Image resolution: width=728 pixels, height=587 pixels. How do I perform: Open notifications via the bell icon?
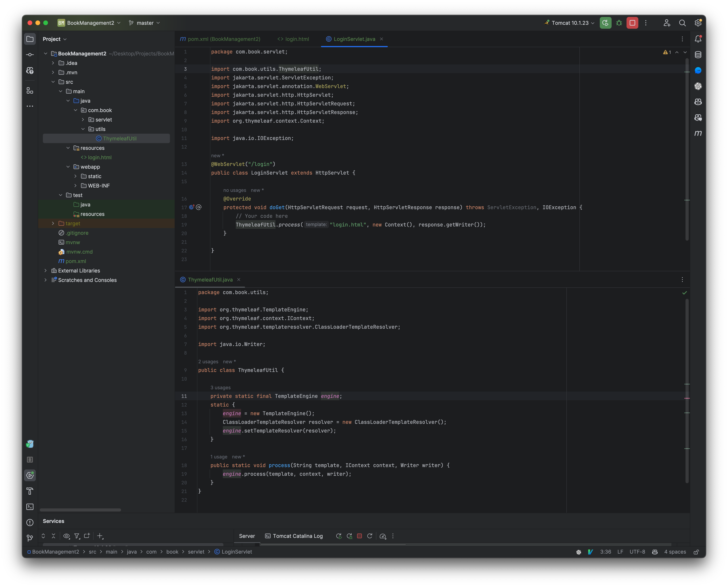698,39
